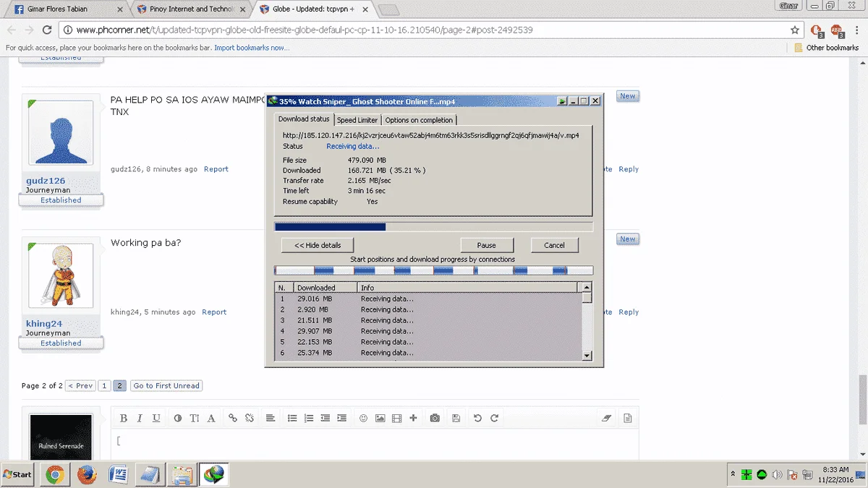Go to previous page with Prev link
This screenshot has width=868, height=488.
click(x=80, y=386)
